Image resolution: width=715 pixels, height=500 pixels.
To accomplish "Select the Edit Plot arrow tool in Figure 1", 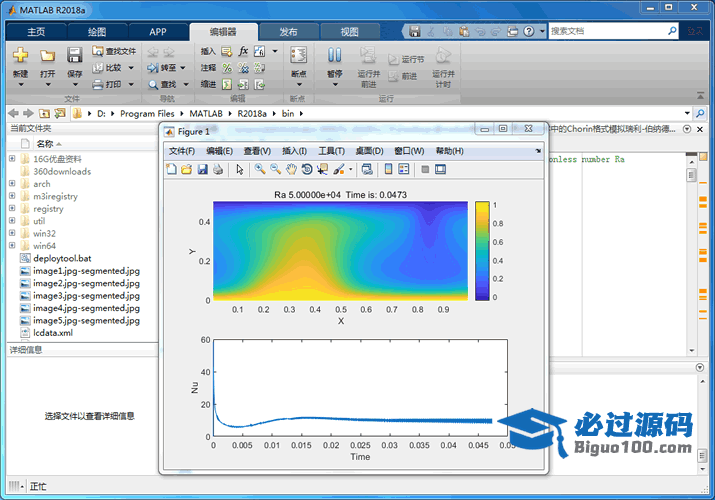I will point(240,170).
